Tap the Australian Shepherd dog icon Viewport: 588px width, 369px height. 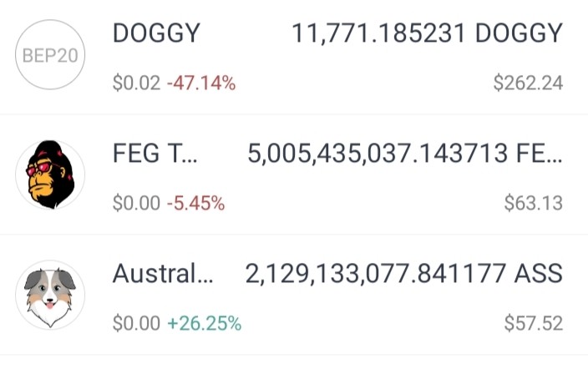50,296
